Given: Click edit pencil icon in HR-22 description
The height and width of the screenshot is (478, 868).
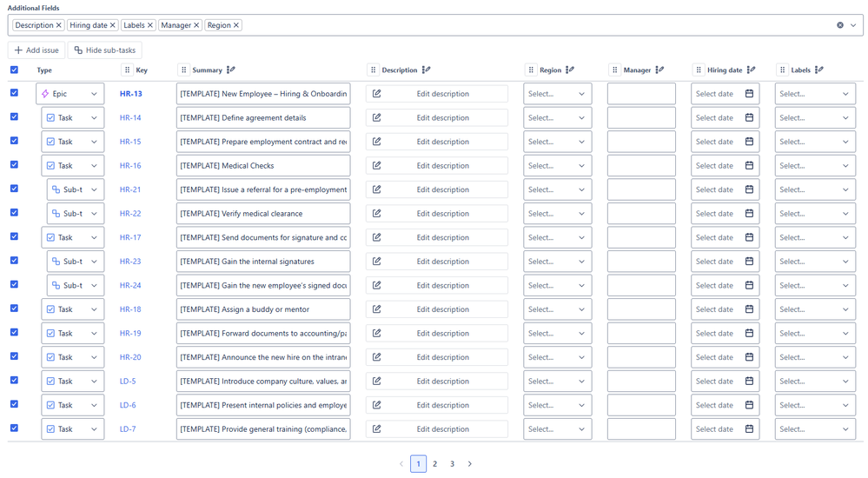Looking at the screenshot, I should pyautogui.click(x=376, y=213).
